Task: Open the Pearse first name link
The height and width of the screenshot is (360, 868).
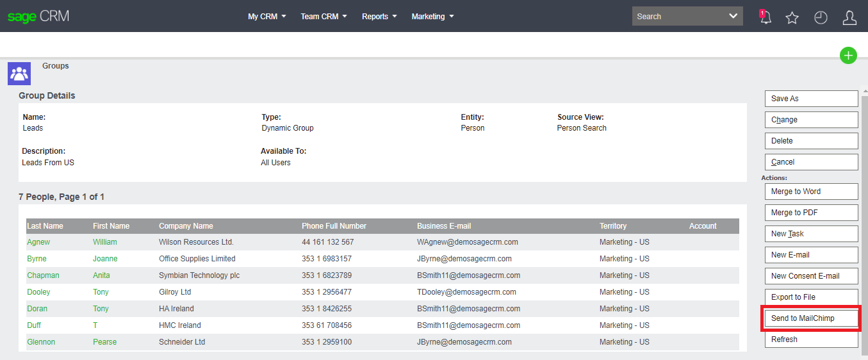Action: click(104, 342)
